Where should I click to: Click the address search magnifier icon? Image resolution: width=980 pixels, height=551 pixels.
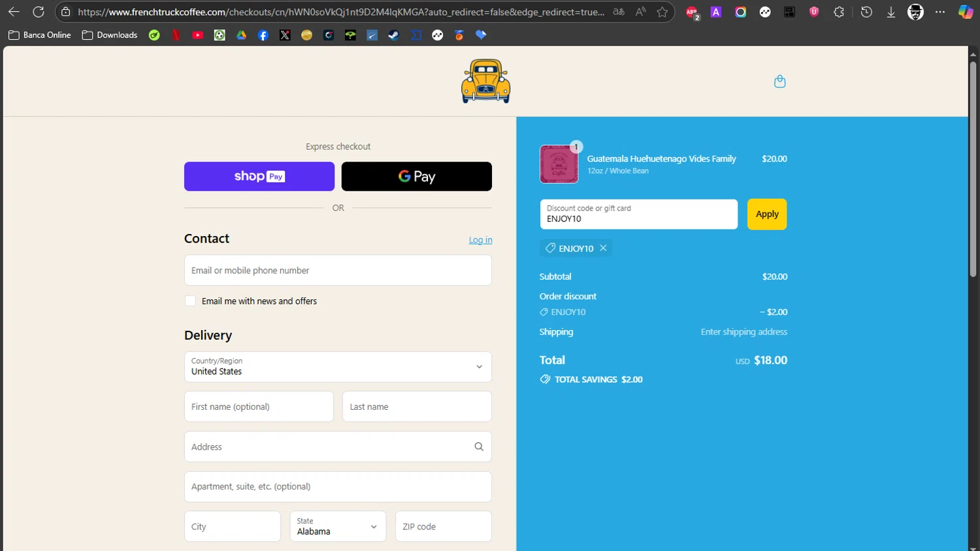[479, 446]
